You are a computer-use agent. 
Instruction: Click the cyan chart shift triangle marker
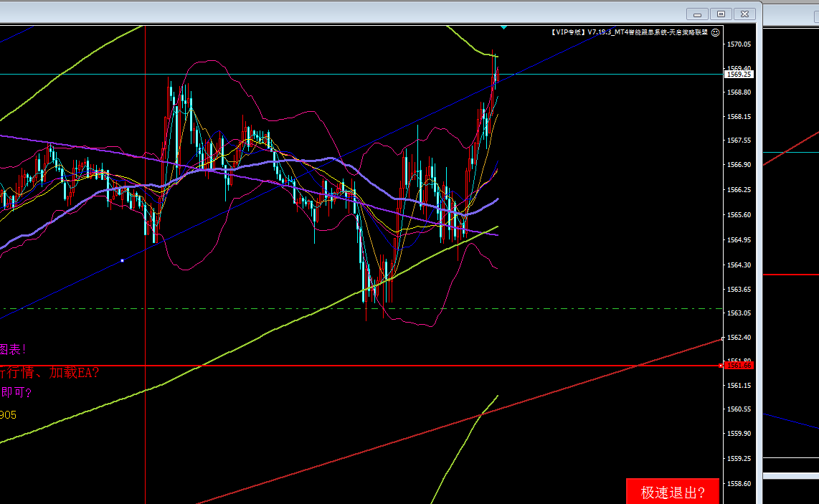(503, 27)
